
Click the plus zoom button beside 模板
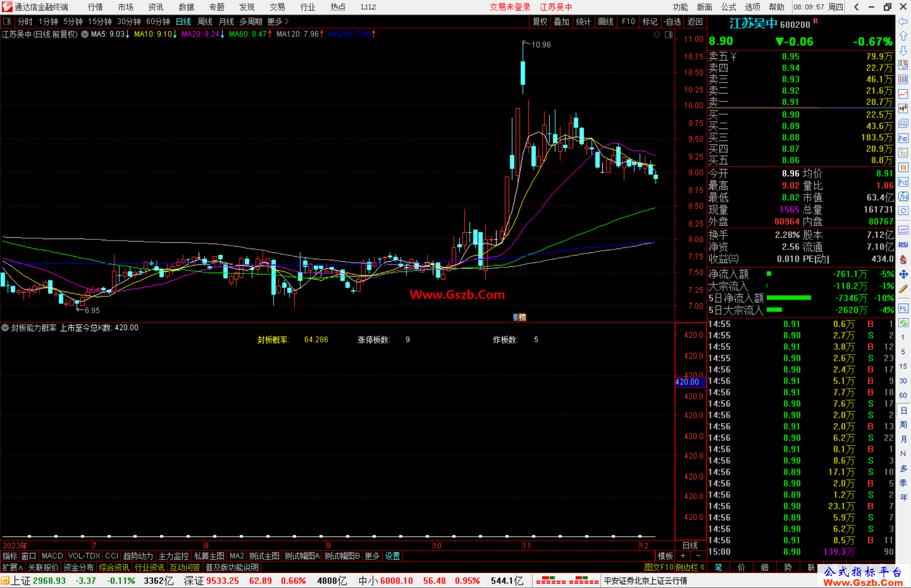[683, 556]
